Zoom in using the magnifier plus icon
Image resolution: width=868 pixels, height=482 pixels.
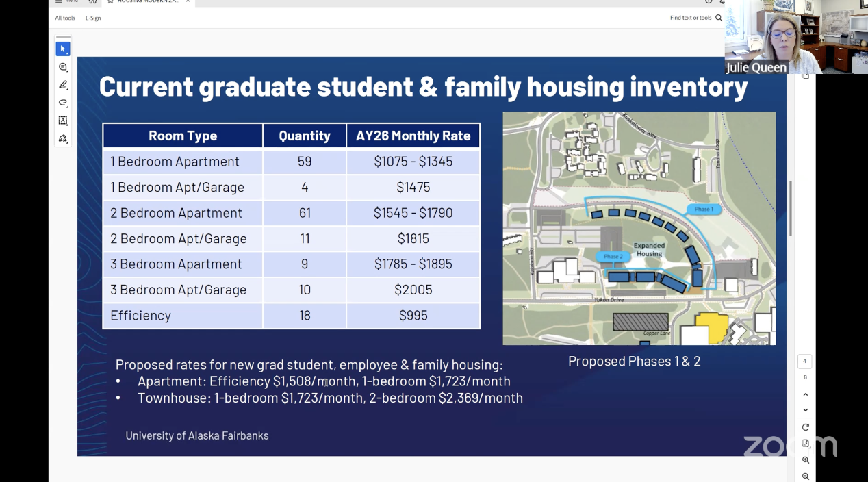806,459
